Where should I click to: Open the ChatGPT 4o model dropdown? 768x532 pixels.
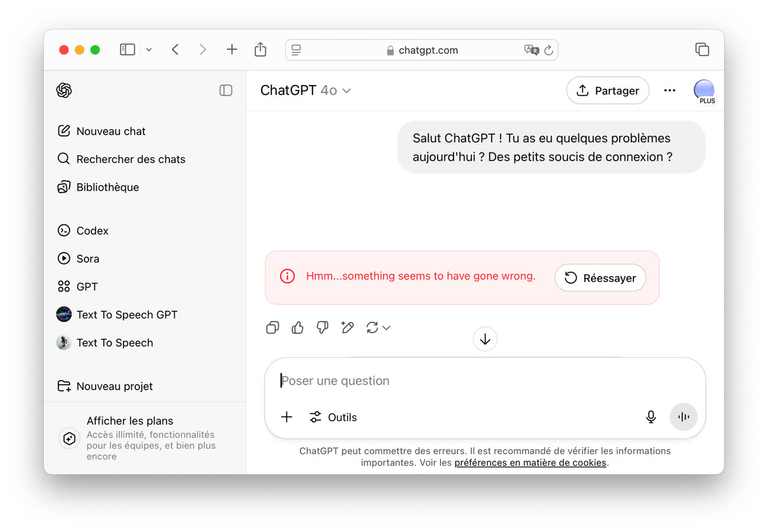point(306,90)
